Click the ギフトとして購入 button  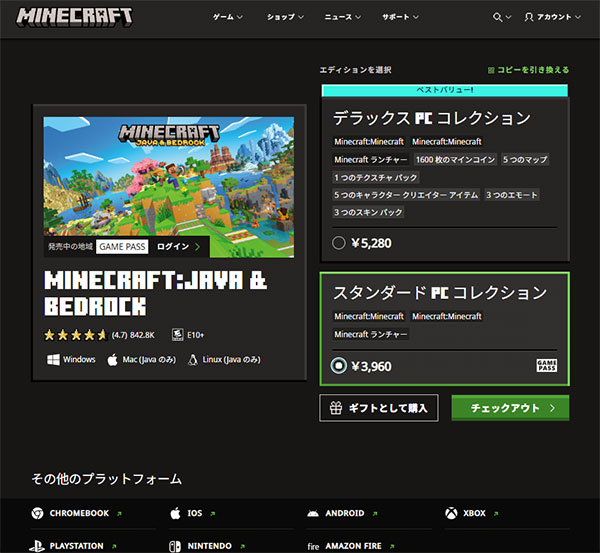pyautogui.click(x=378, y=408)
